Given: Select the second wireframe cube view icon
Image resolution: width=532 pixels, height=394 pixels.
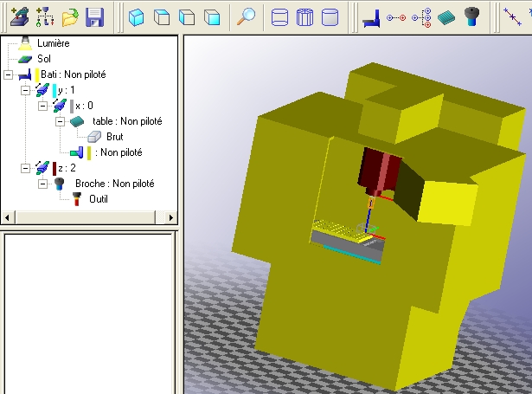Looking at the screenshot, I should click(x=162, y=17).
